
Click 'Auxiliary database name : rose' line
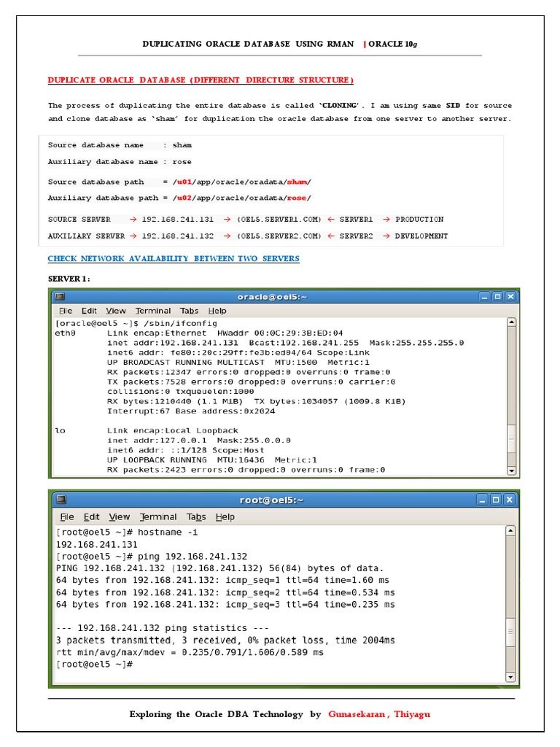(120, 162)
